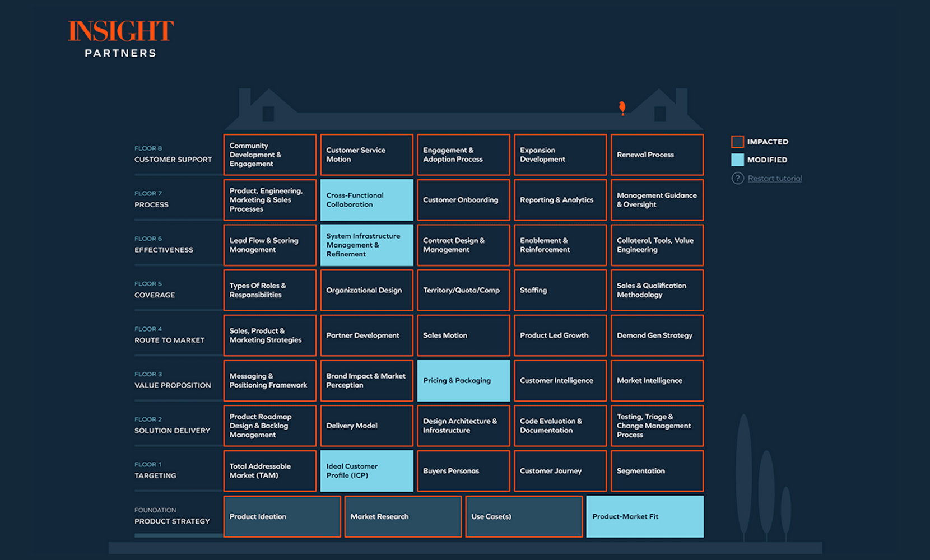Viewport: 930px width, 560px height.
Task: Select Contract Design & Management tile
Action: tap(463, 245)
